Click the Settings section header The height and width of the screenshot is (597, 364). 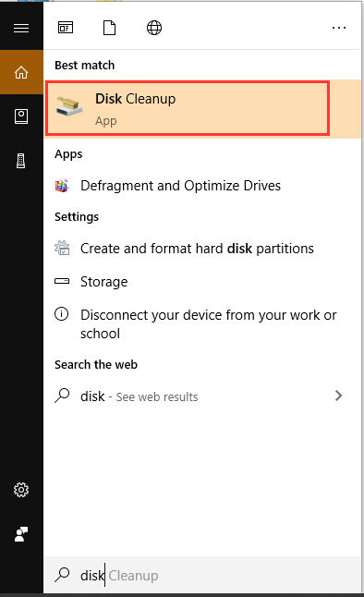(x=77, y=216)
